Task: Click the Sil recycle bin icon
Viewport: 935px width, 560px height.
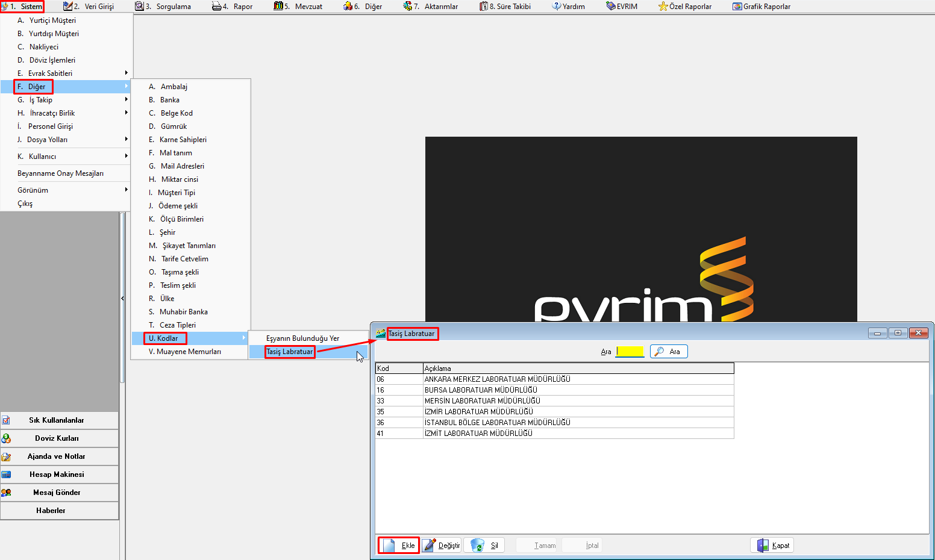Action: pos(477,546)
